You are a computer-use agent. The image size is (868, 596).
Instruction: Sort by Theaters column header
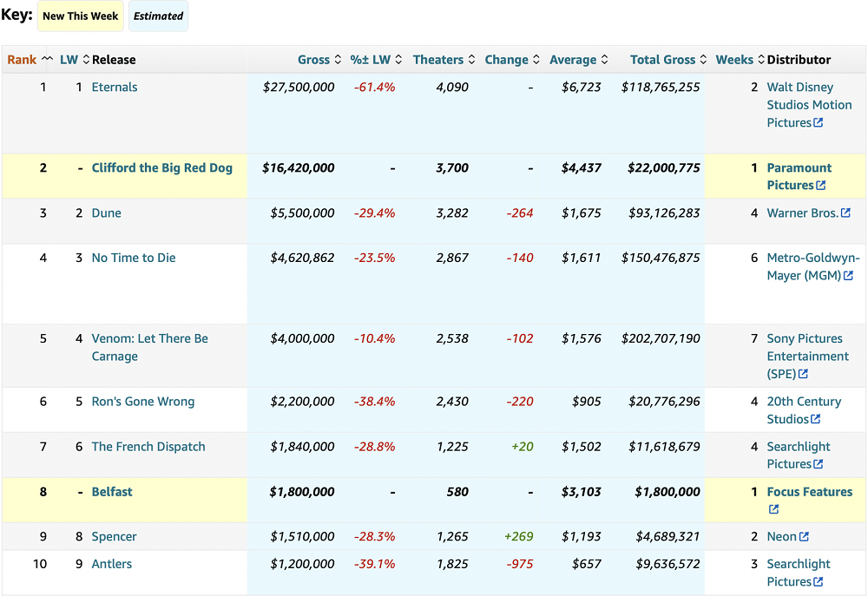(444, 60)
